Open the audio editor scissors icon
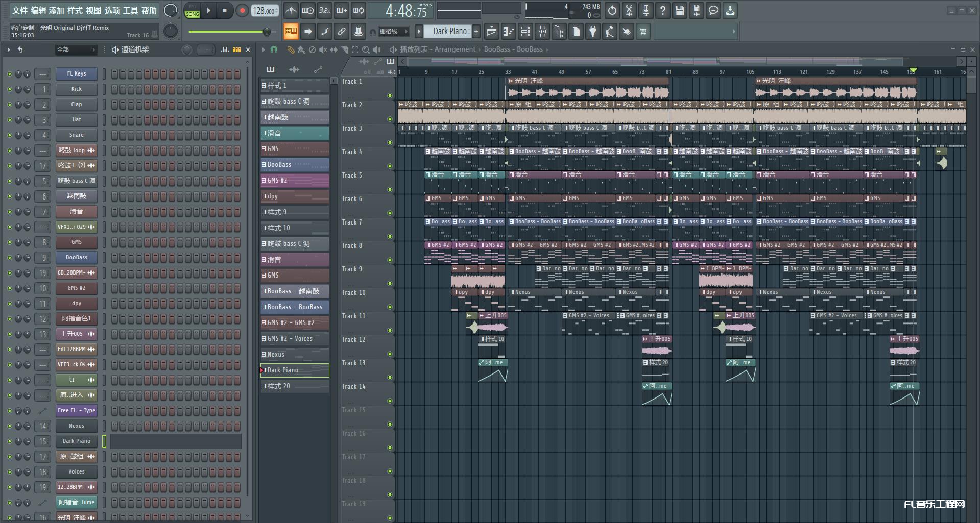 point(629,10)
